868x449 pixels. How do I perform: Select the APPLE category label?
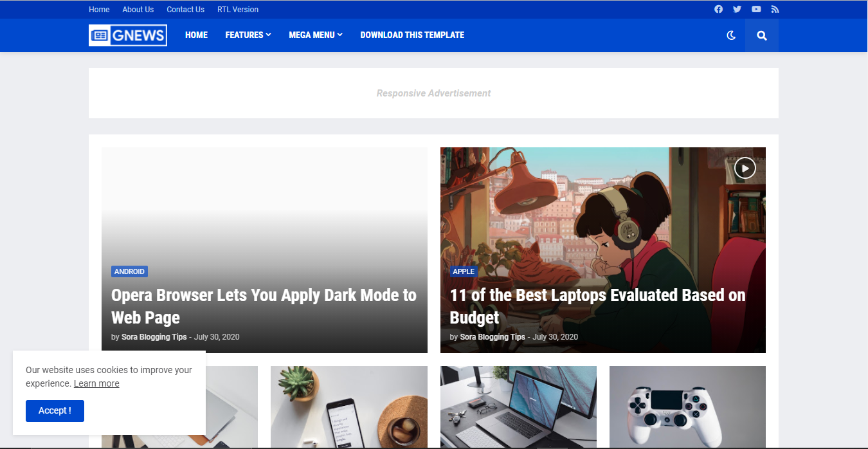tap(464, 271)
